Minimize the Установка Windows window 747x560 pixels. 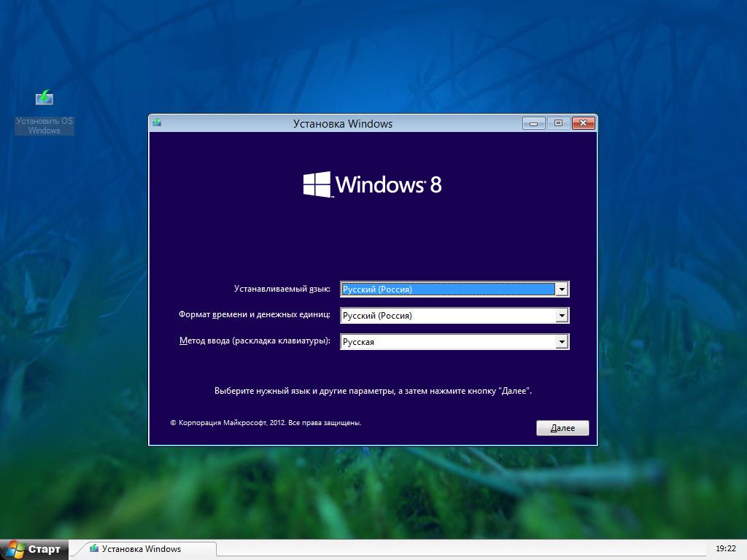[x=533, y=123]
